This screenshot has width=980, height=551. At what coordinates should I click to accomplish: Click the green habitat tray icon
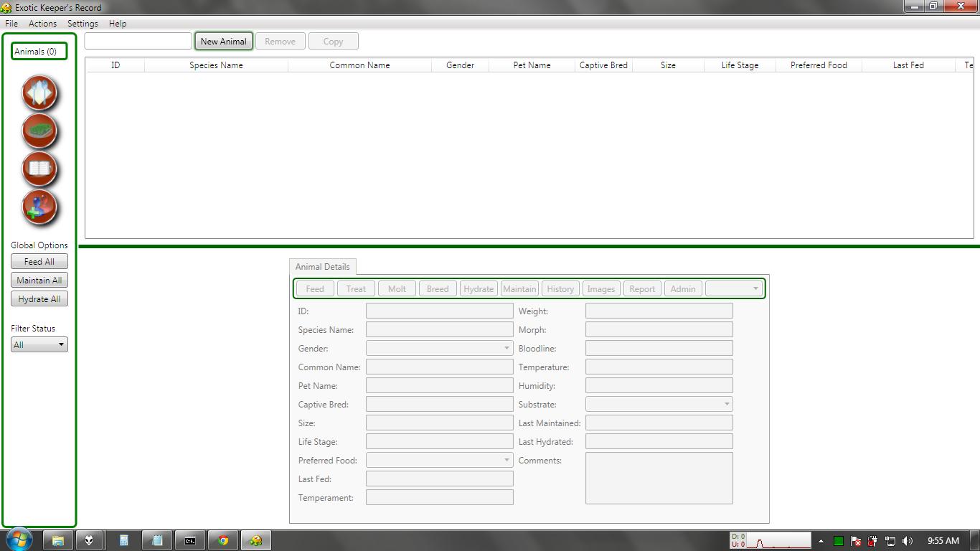tap(39, 131)
